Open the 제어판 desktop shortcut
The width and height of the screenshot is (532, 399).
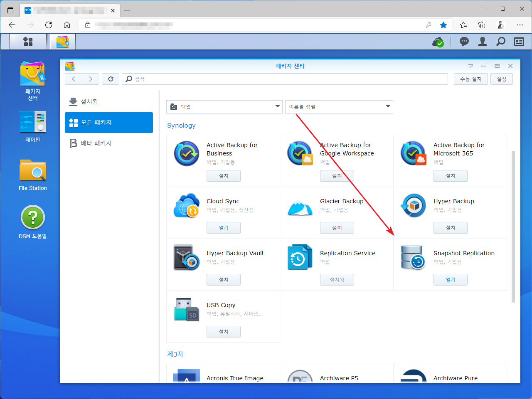coord(33,127)
